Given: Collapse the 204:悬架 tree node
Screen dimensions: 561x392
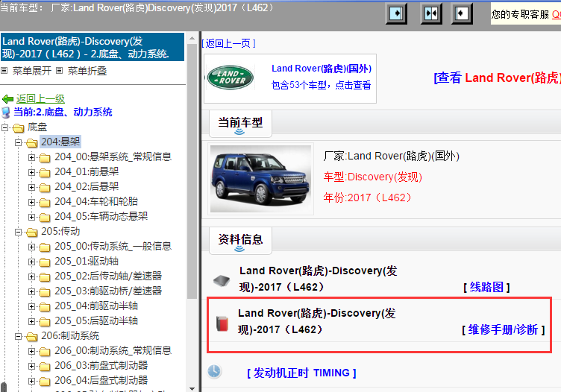Looking at the screenshot, I should 18,142.
